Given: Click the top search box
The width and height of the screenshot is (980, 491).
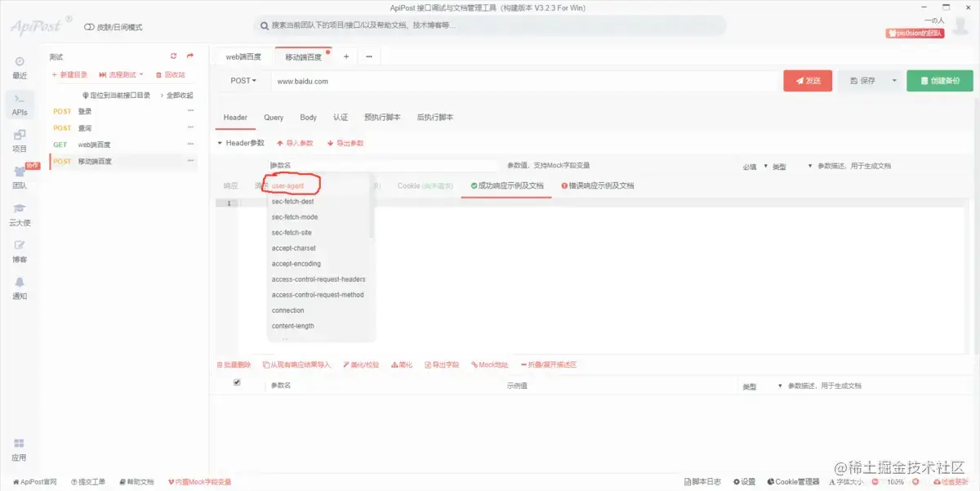Looking at the screenshot, I should (x=490, y=26).
